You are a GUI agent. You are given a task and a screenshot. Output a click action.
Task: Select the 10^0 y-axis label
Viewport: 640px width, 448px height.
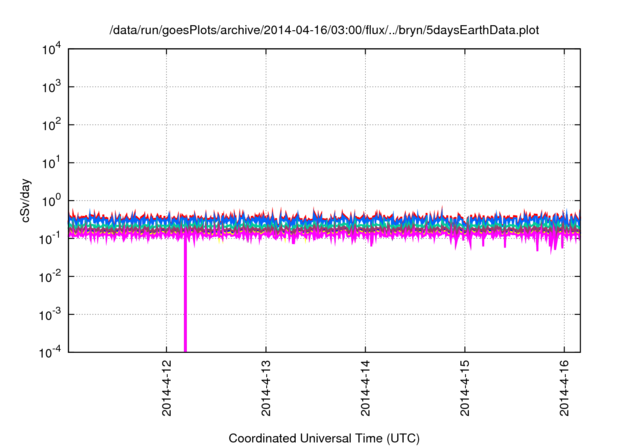51,201
